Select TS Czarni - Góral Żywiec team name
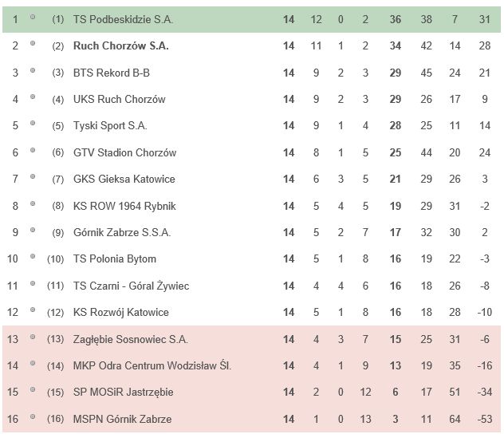The image size is (504, 438). coord(131,286)
